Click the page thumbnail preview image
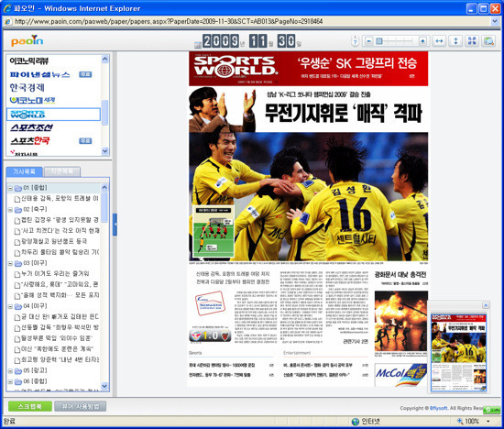This screenshot has width=504, height=429. [x=458, y=353]
